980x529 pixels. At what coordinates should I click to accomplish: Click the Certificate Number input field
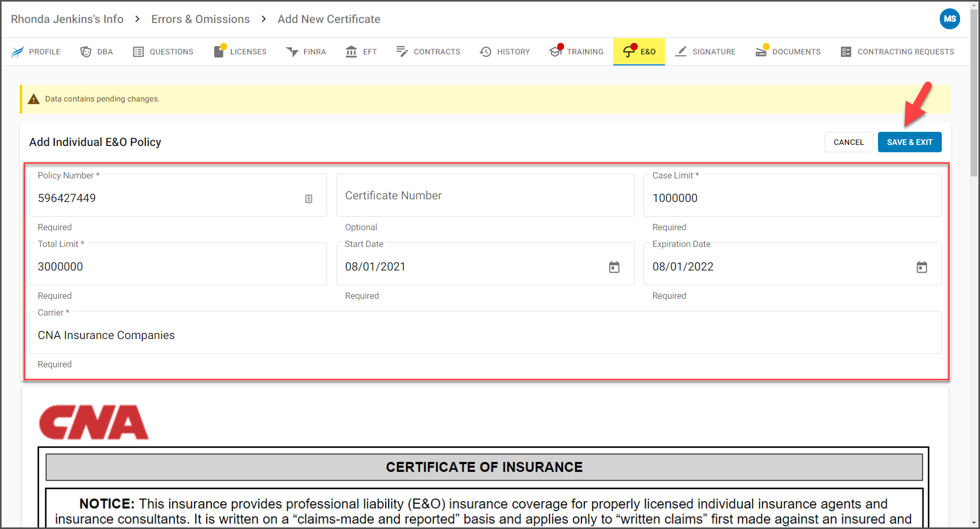tap(486, 195)
